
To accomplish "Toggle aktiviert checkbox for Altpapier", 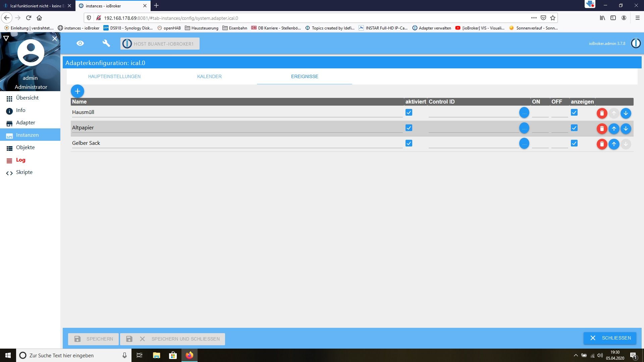I will pyautogui.click(x=409, y=128).
